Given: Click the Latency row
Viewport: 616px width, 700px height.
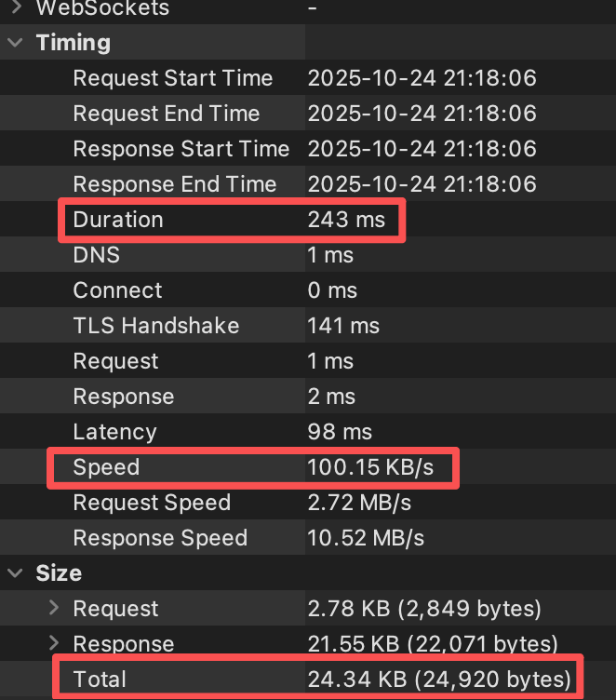Looking at the screenshot, I should tap(114, 432).
